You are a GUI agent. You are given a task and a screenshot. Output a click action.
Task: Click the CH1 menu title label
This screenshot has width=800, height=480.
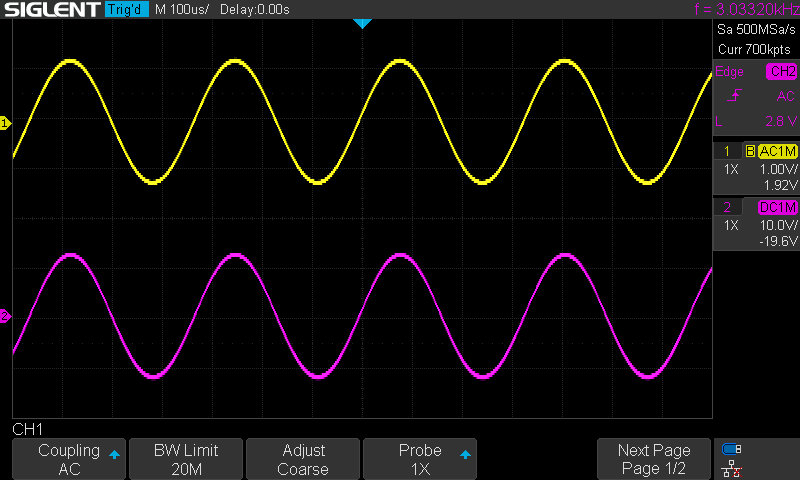coord(28,429)
